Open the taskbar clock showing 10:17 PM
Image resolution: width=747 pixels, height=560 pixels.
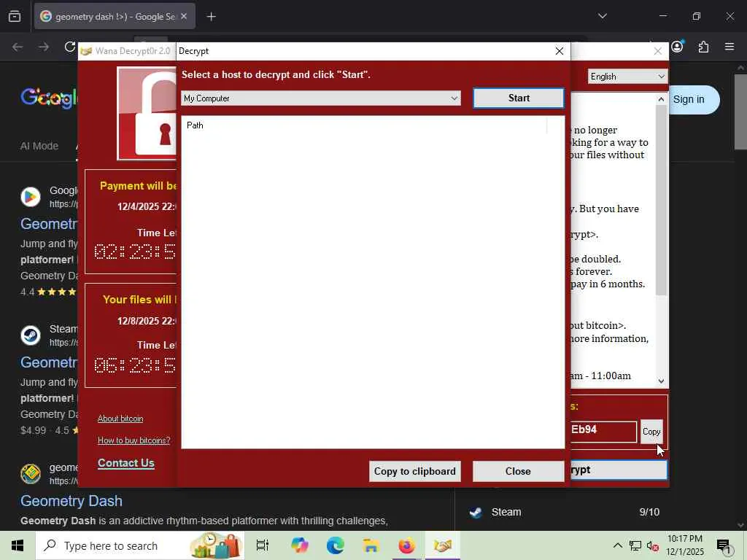click(684, 545)
